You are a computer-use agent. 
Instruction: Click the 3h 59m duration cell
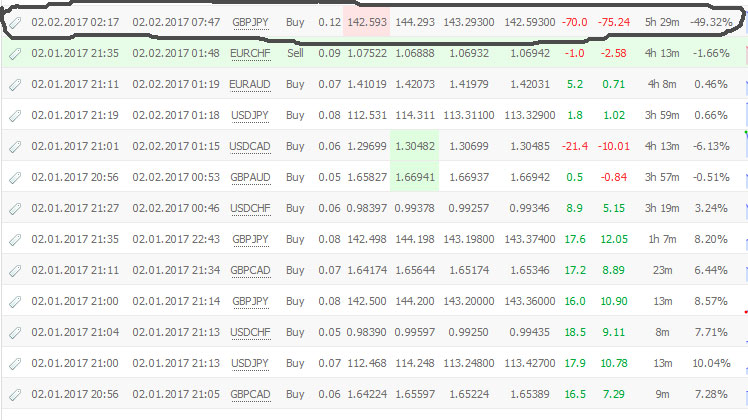click(662, 115)
